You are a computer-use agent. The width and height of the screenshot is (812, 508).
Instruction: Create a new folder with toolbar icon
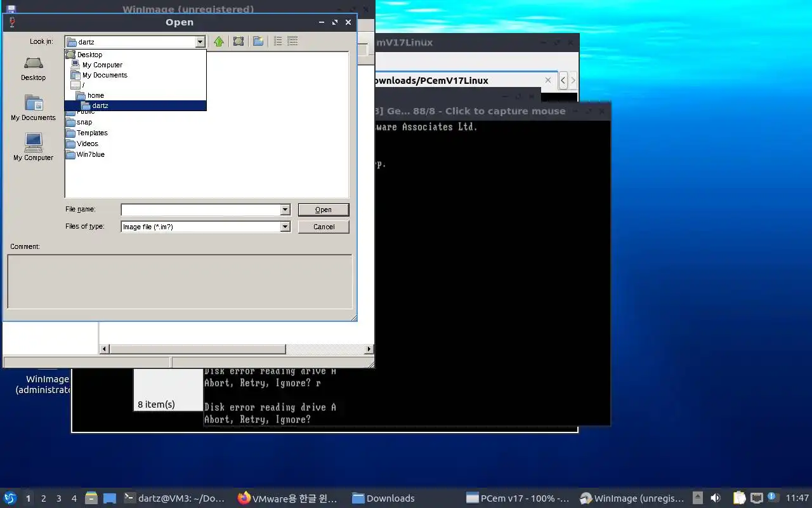(258, 41)
